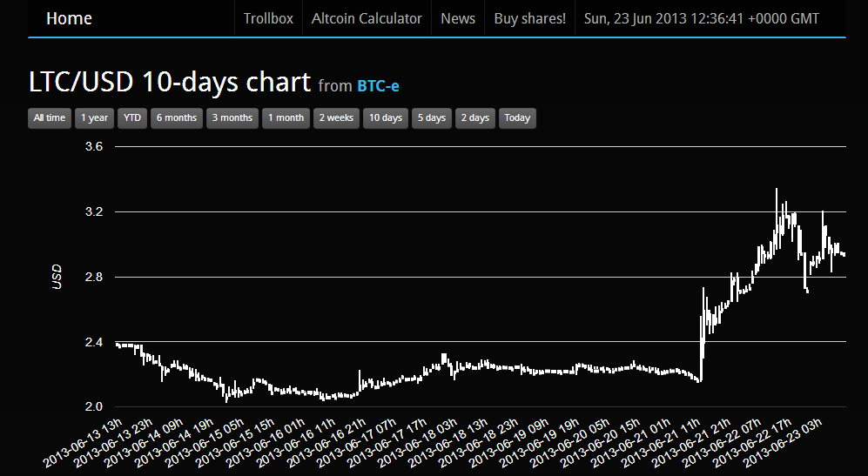Click the LTC/USD 10-days chart heading
868x476 pixels.
coord(170,83)
